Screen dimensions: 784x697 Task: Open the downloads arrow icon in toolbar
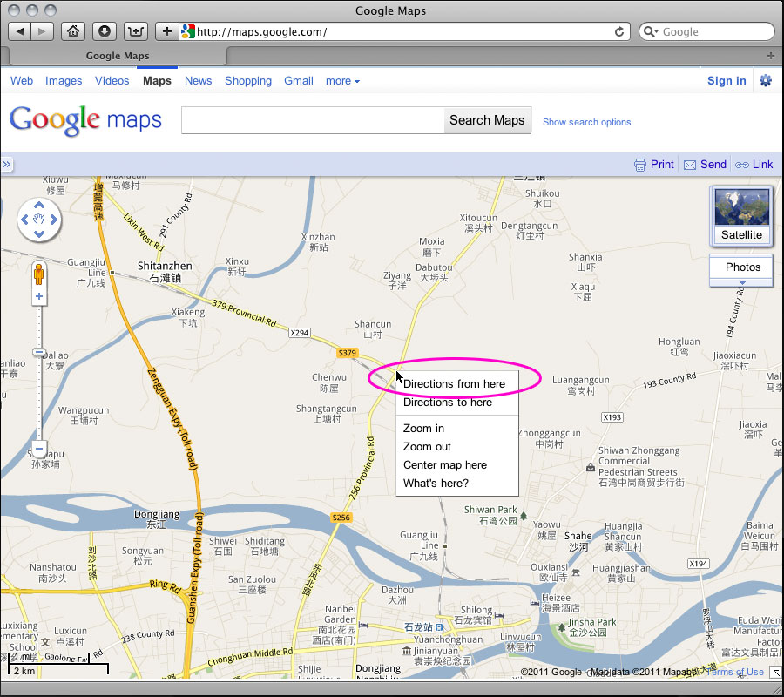coord(105,31)
